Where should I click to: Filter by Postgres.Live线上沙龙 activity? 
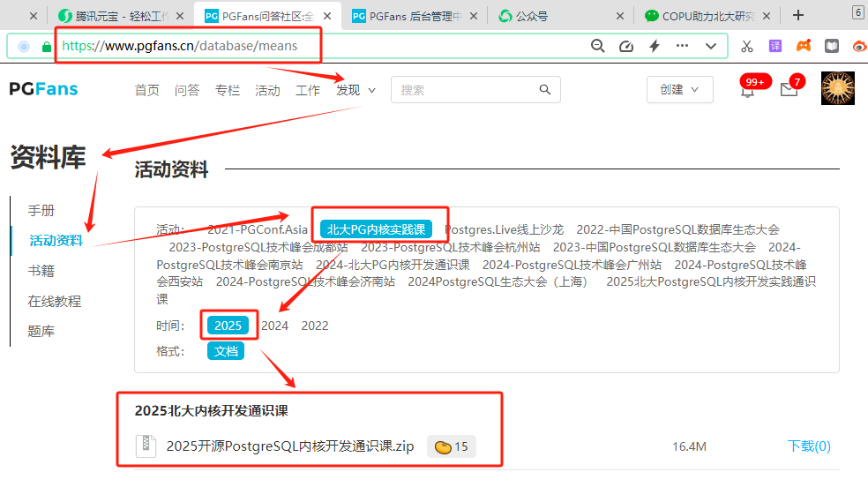[505, 229]
